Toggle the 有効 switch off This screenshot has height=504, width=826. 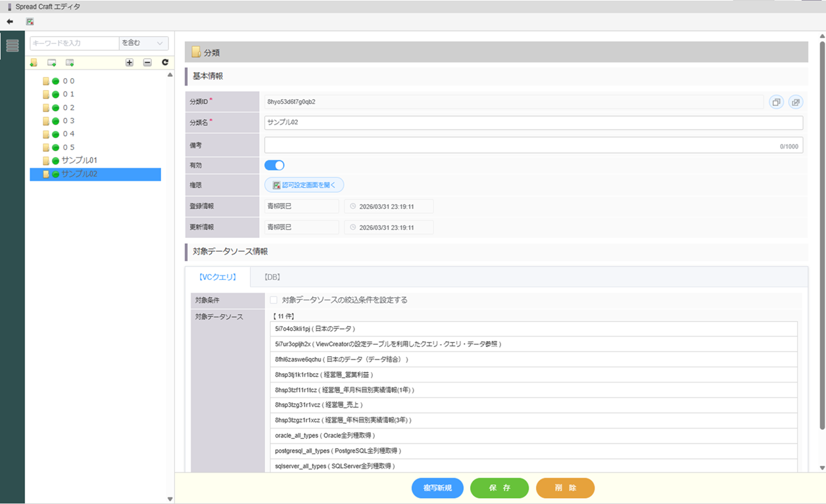pyautogui.click(x=274, y=166)
